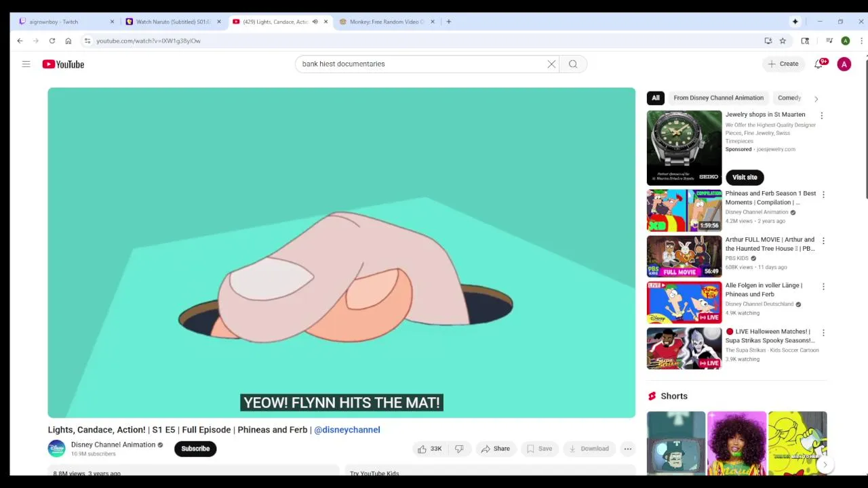Open options for Jewelry shops ad
Image resolution: width=868 pixels, height=488 pixels.
pyautogui.click(x=821, y=116)
